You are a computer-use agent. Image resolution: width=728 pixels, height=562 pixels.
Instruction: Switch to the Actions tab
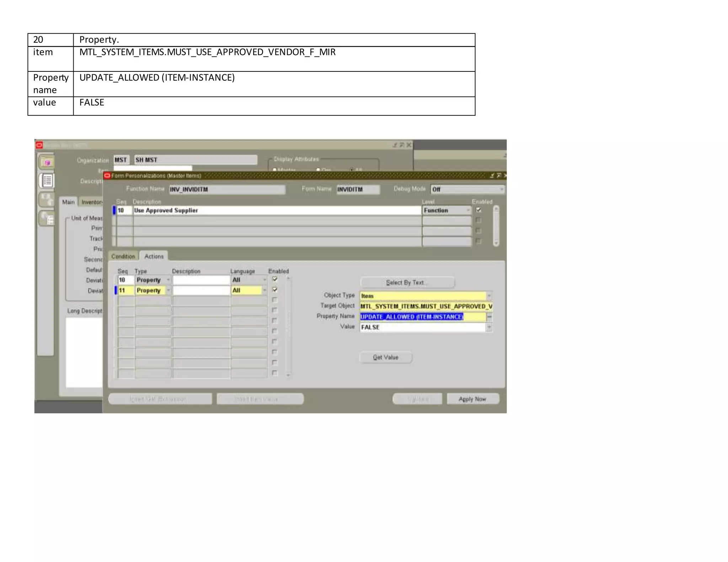point(154,256)
